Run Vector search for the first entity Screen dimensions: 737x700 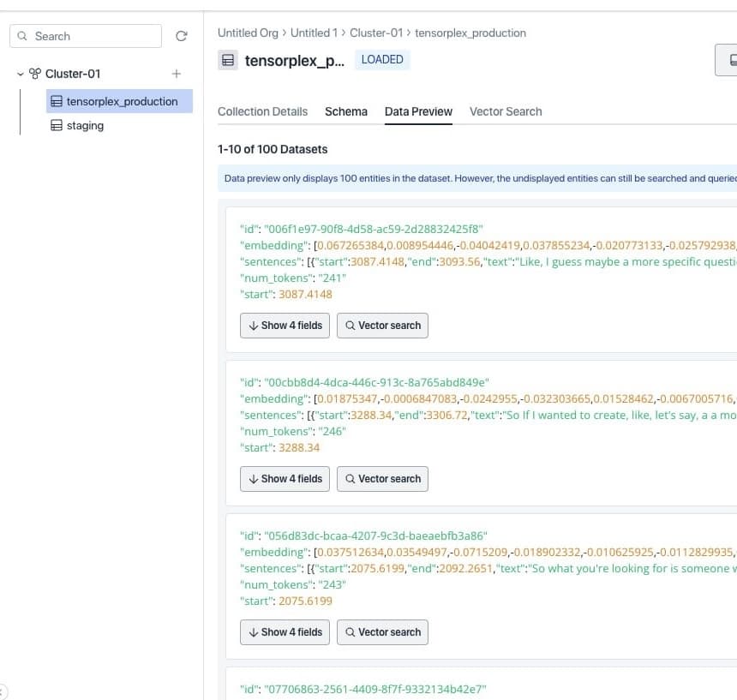coord(382,326)
